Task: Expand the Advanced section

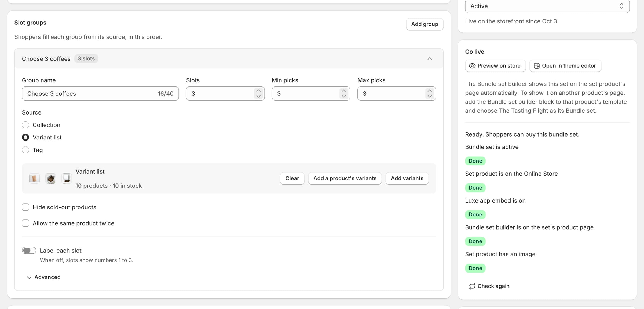Action: click(44, 277)
